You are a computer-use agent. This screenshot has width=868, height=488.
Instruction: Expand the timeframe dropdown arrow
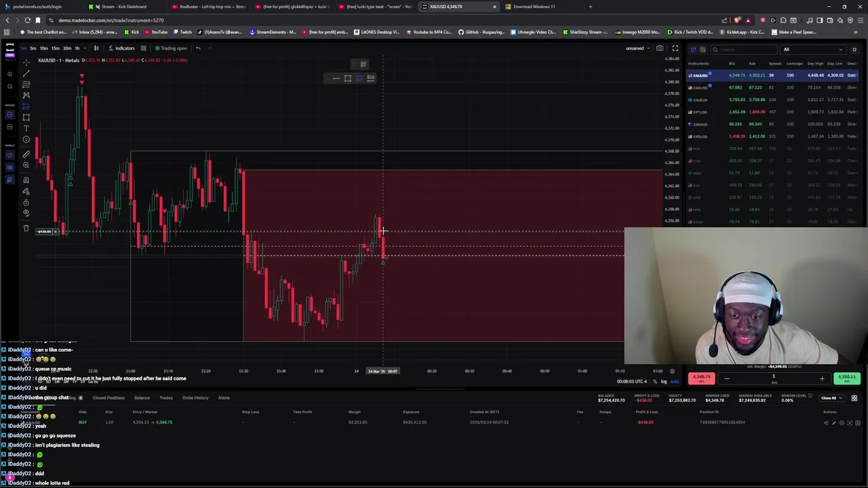[85, 48]
